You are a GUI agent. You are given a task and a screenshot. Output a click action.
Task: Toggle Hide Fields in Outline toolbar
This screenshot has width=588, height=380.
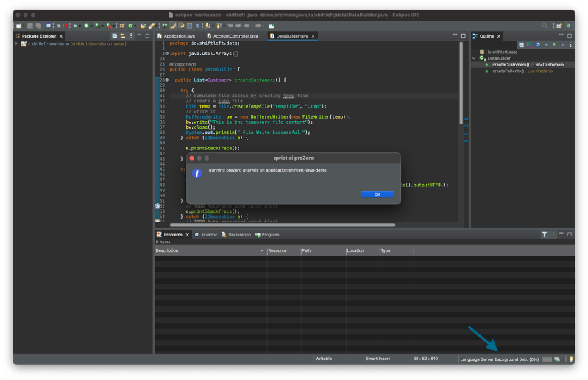point(538,45)
